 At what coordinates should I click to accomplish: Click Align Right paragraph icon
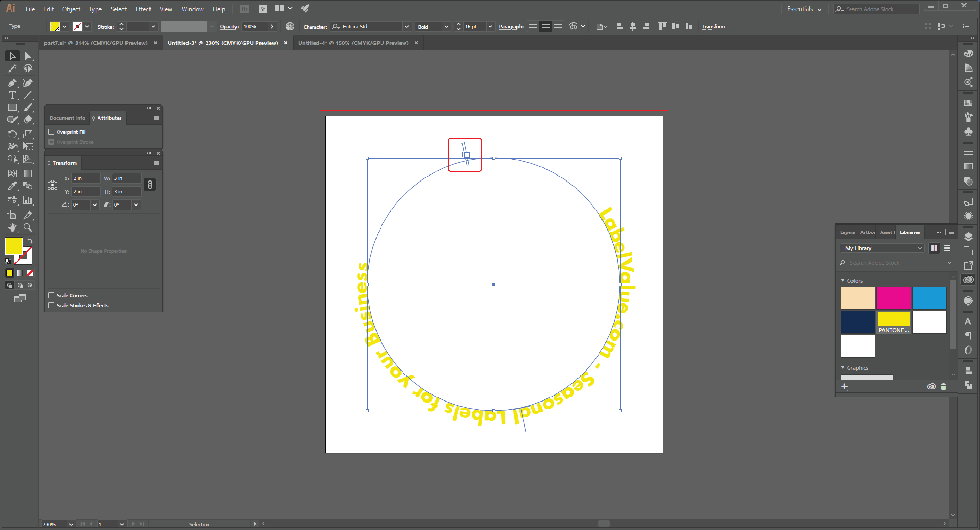(558, 26)
